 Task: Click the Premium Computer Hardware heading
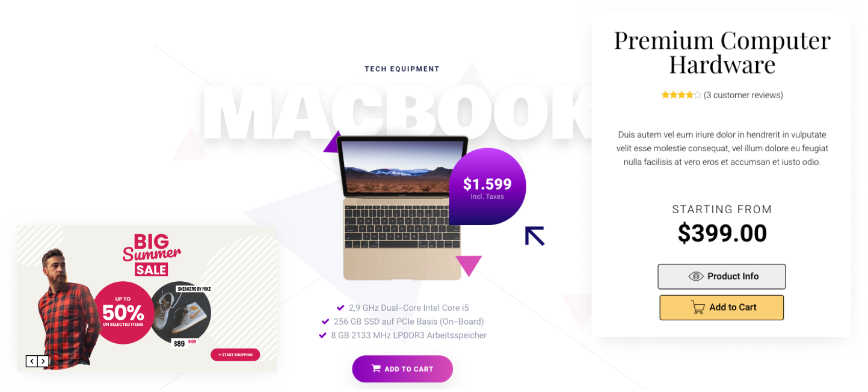click(x=722, y=52)
